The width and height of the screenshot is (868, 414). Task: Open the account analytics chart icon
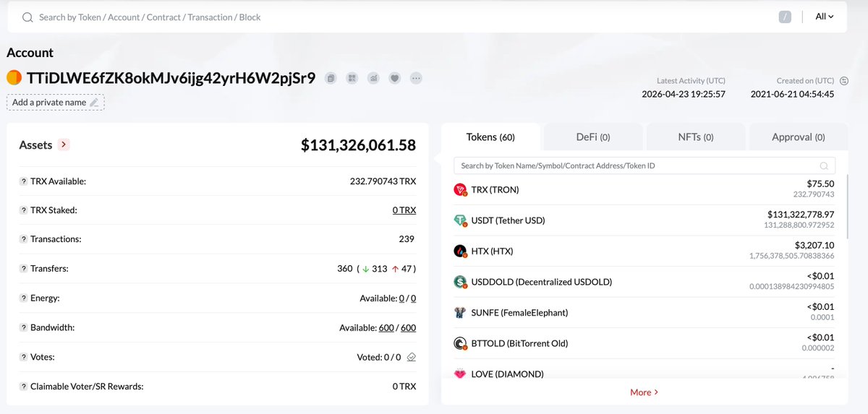(373, 78)
